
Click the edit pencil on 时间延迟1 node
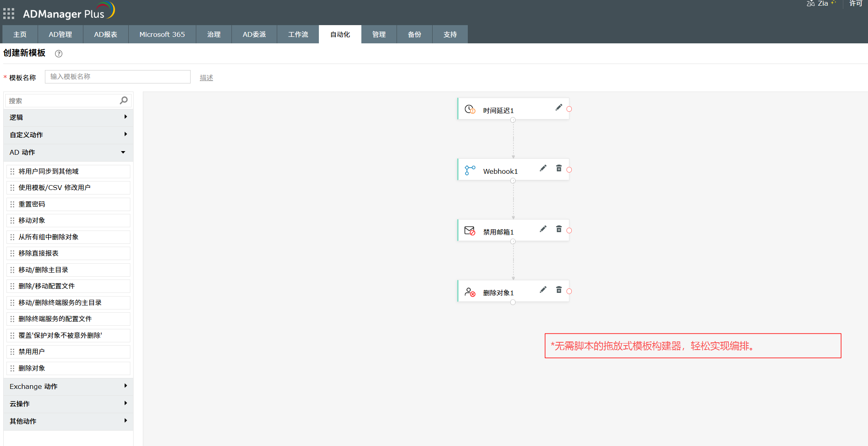pos(559,107)
